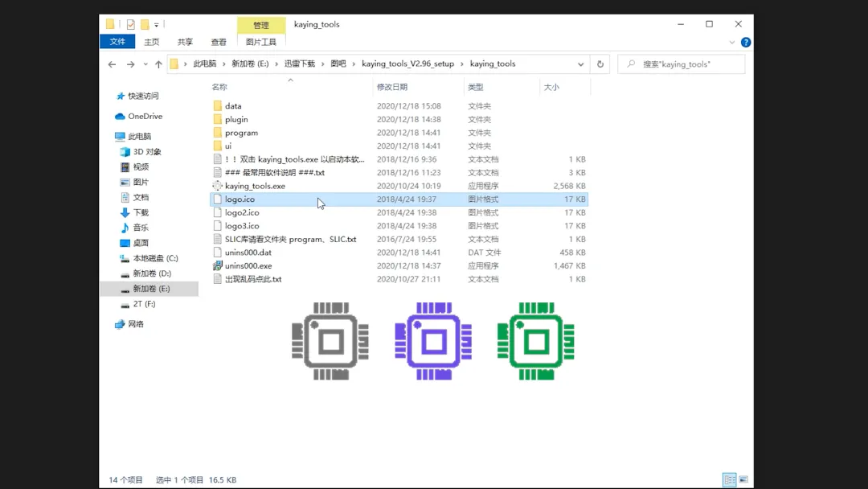868x489 pixels.
Task: Select 图片 in navigation pane
Action: point(141,183)
